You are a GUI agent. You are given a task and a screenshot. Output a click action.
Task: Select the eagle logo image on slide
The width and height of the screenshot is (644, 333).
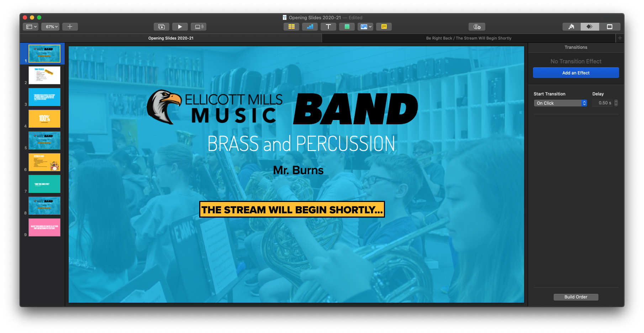click(164, 106)
